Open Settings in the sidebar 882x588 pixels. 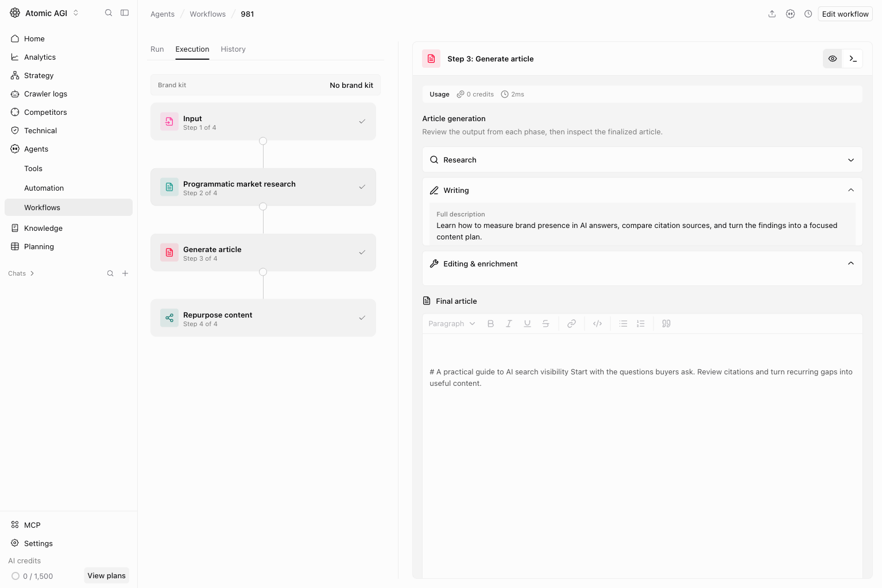coord(68,543)
